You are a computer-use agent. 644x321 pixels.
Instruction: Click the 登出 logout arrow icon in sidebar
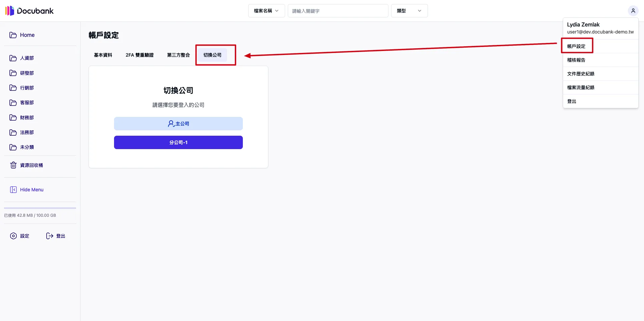tap(50, 236)
